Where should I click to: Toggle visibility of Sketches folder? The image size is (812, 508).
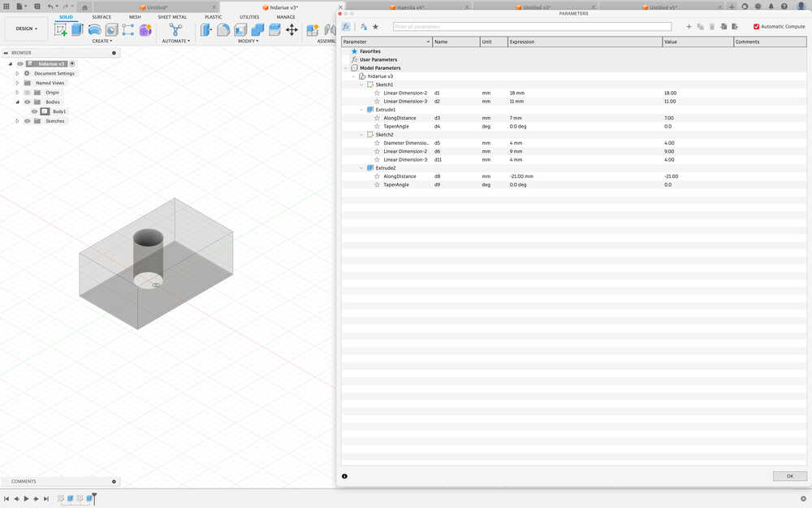tap(28, 121)
